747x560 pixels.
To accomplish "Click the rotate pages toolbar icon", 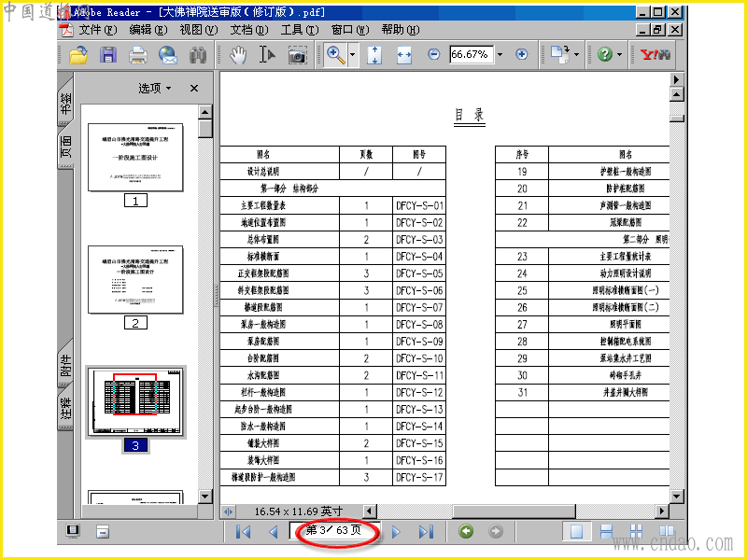I will click(x=559, y=54).
